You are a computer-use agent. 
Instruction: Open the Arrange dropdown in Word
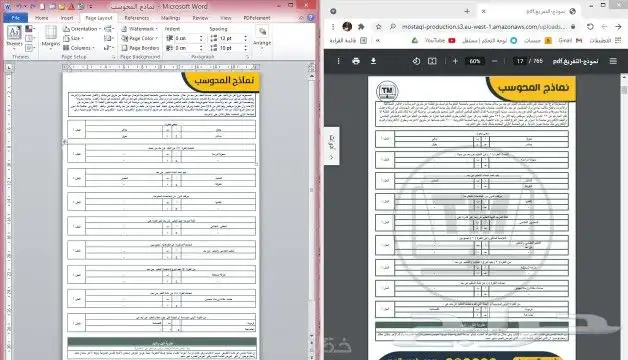(262, 37)
